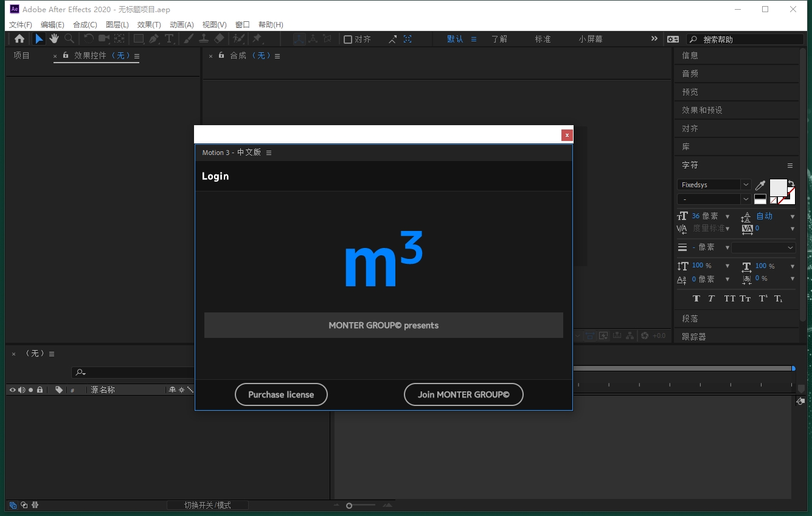Select the Selection arrow tool

coord(39,39)
